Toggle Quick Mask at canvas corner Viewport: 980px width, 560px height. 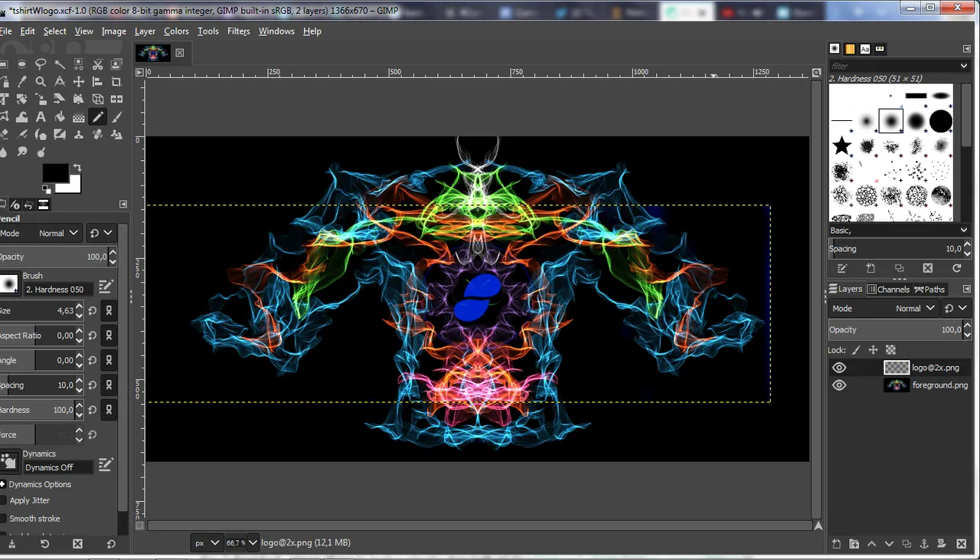tap(139, 526)
